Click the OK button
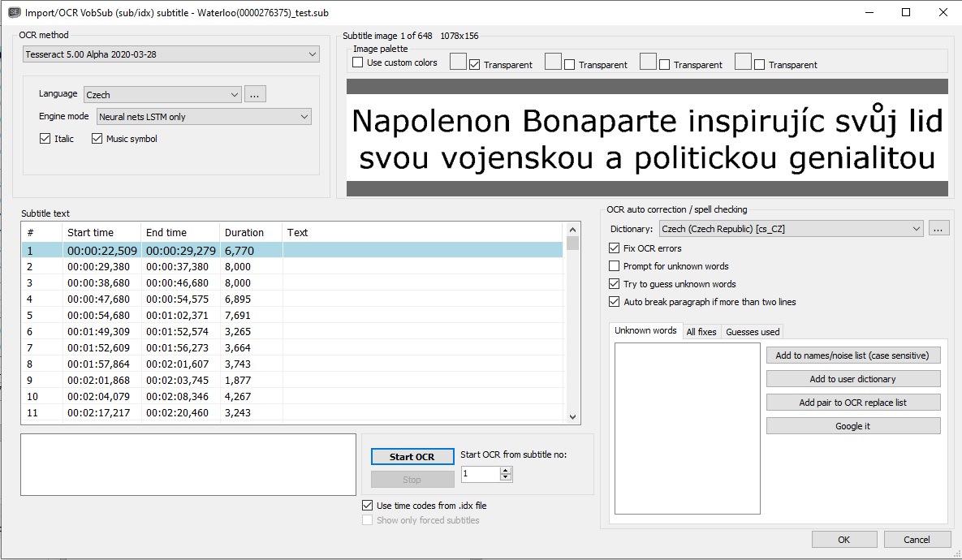Screen dimensions: 962x560 click(x=844, y=540)
